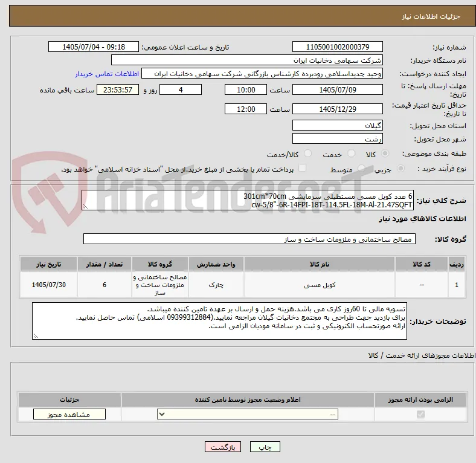The height and width of the screenshot is (463, 476).
Task: Click the price validity date 1405/12/29
Action: [337, 109]
